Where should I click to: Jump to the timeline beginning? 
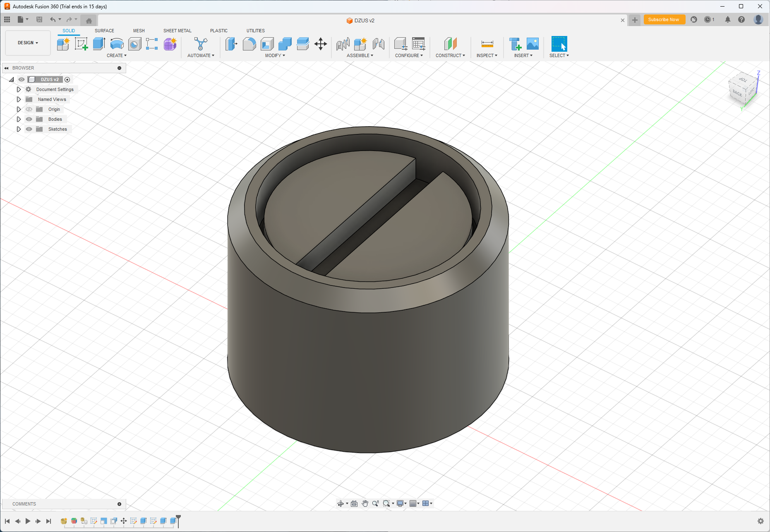click(7, 521)
